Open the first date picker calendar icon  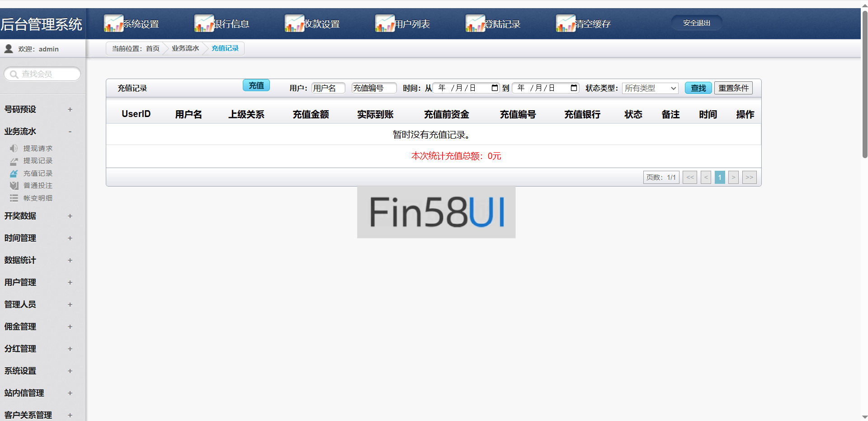coord(494,88)
